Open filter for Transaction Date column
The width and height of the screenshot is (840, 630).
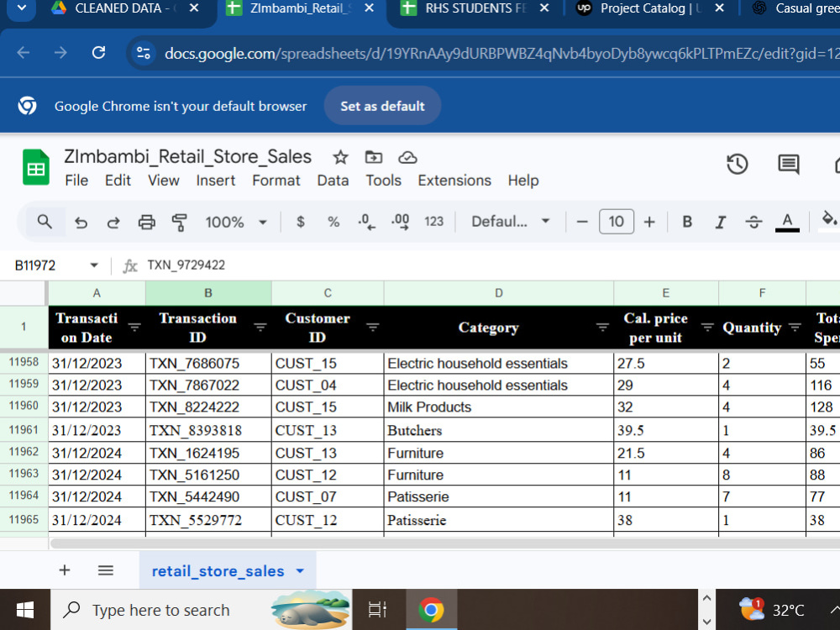point(134,328)
